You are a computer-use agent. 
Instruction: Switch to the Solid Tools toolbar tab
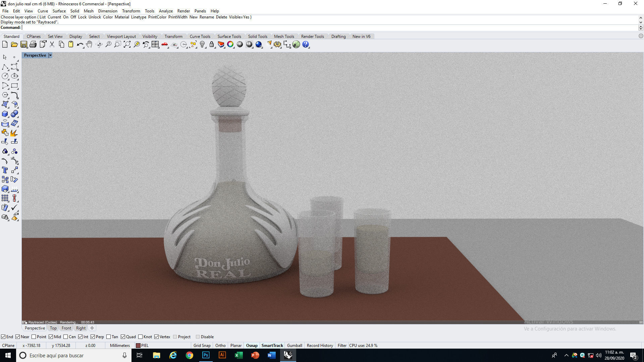[258, 37]
